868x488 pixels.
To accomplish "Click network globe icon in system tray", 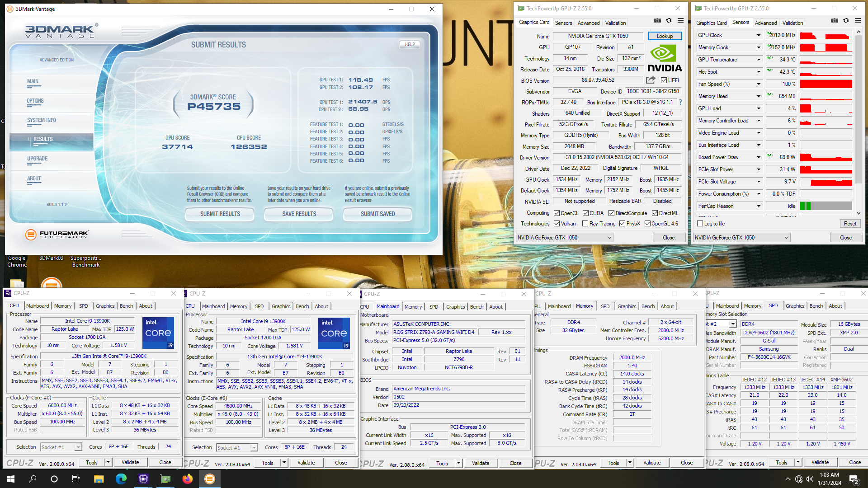I will point(799,479).
